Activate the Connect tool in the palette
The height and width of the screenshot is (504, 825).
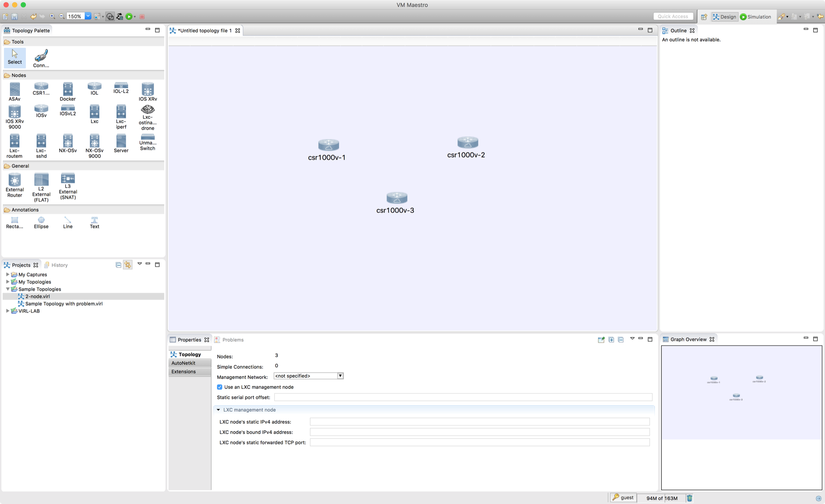(41, 58)
